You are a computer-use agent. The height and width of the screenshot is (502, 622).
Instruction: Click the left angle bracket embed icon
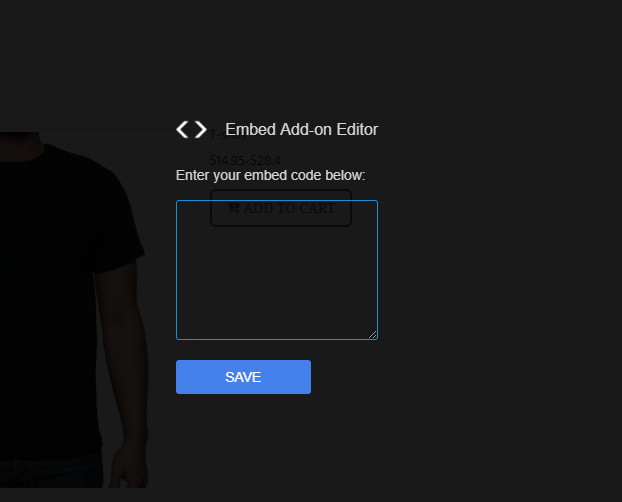click(x=182, y=130)
